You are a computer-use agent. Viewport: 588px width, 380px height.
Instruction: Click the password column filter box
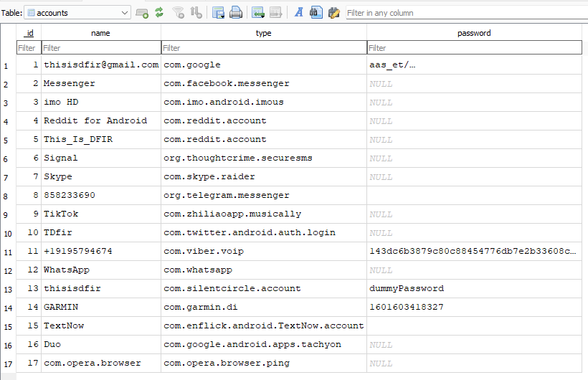474,48
